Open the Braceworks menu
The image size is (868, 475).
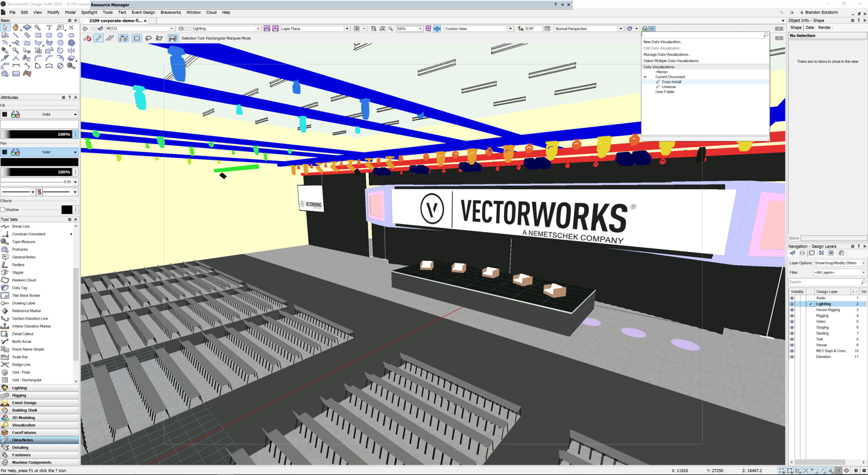[x=171, y=12]
